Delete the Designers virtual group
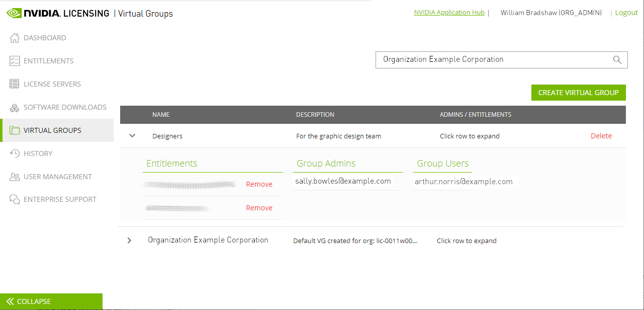The width and height of the screenshot is (644, 310). (x=601, y=135)
